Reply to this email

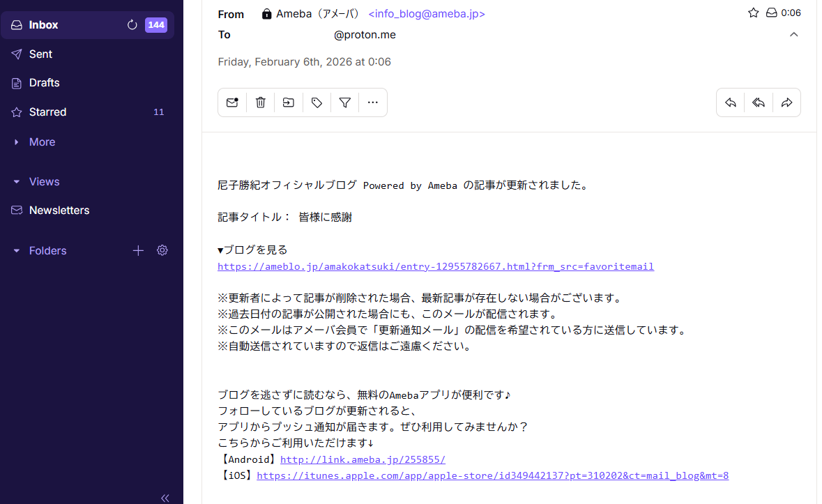pos(731,102)
